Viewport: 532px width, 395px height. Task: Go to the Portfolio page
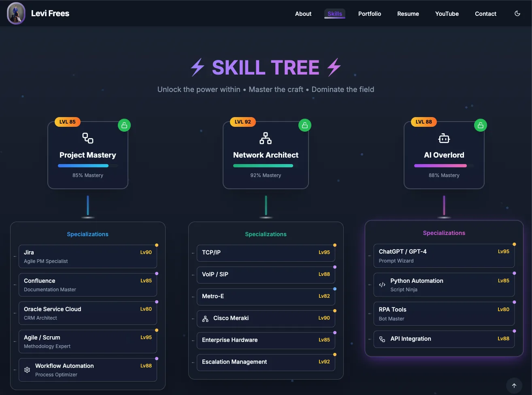[x=370, y=14]
